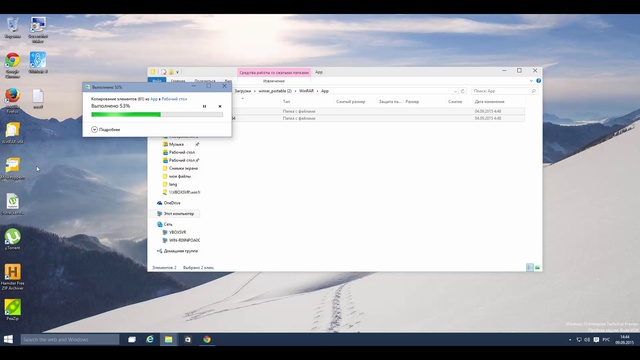
Task: Pause the copy operation
Action: click(204, 106)
